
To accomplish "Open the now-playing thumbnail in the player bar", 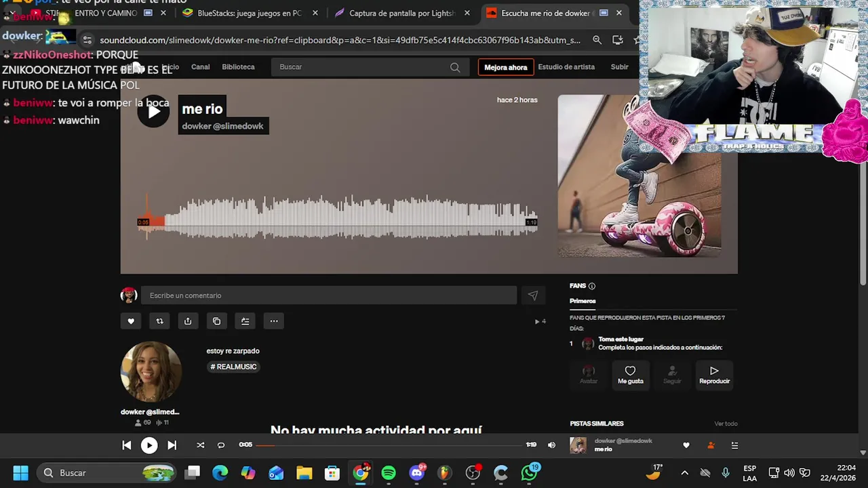I will 578,445.
